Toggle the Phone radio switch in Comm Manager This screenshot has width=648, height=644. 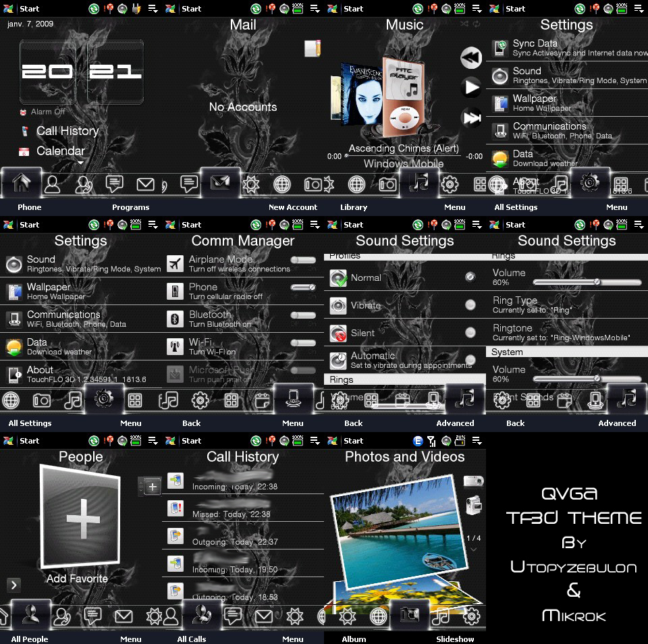point(303,288)
